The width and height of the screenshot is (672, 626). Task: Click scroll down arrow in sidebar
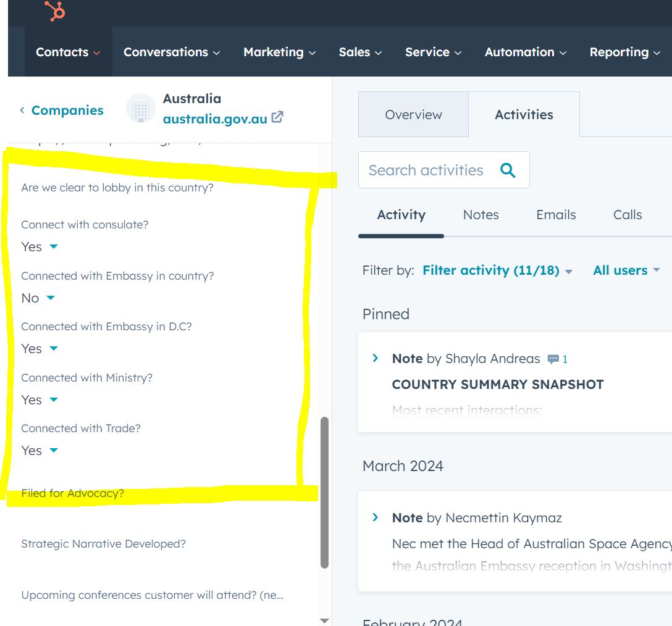pos(324,620)
